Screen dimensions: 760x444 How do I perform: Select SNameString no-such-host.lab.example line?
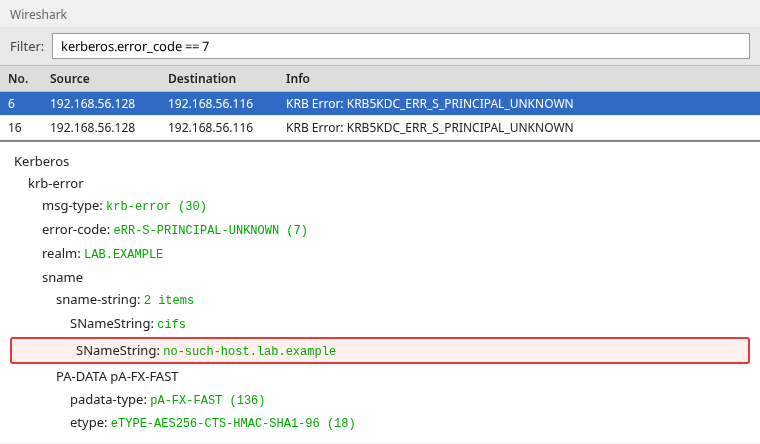pos(380,350)
